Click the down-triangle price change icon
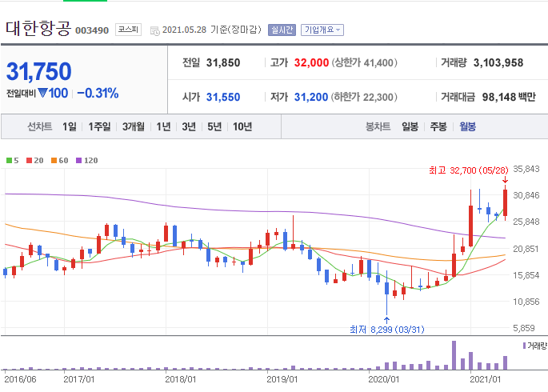The image size is (548, 392). point(42,93)
